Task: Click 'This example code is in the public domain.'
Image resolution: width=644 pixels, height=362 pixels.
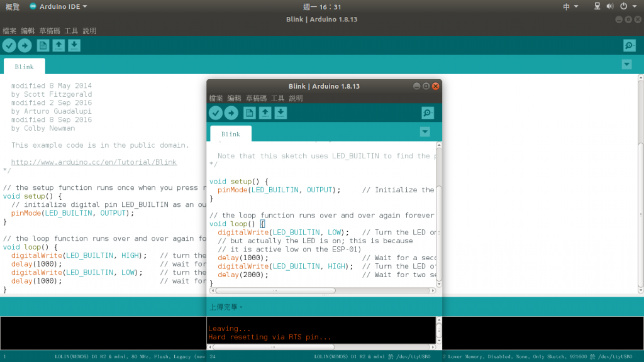Action: tap(100, 145)
